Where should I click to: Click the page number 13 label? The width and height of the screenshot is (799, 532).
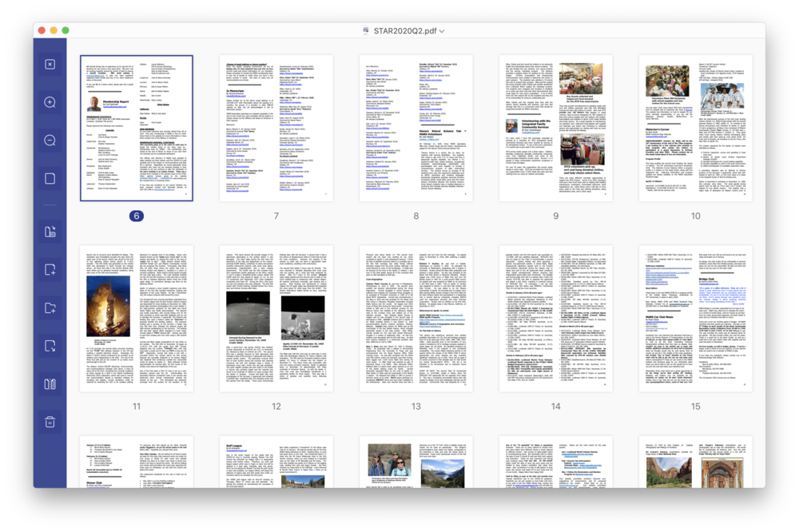415,407
